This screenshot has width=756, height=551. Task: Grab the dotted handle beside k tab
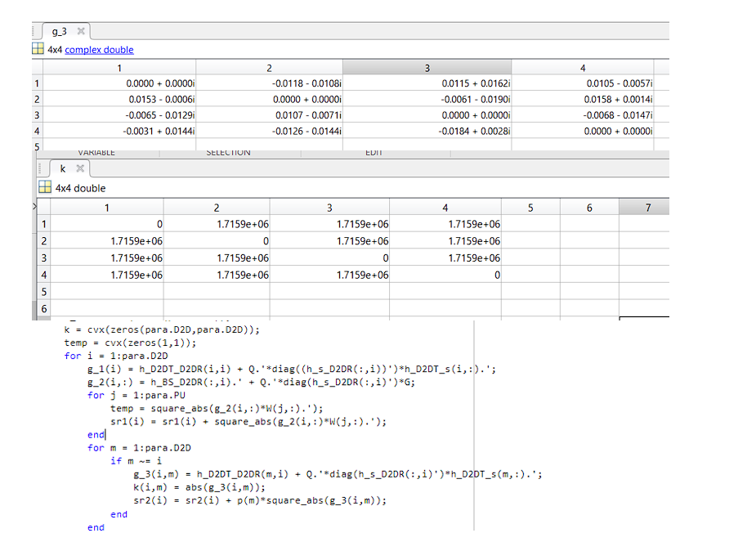40,168
